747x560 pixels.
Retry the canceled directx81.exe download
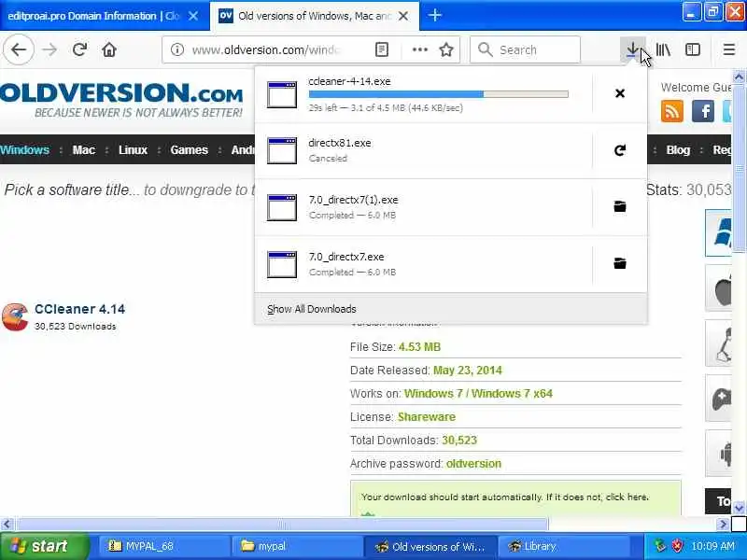620,150
